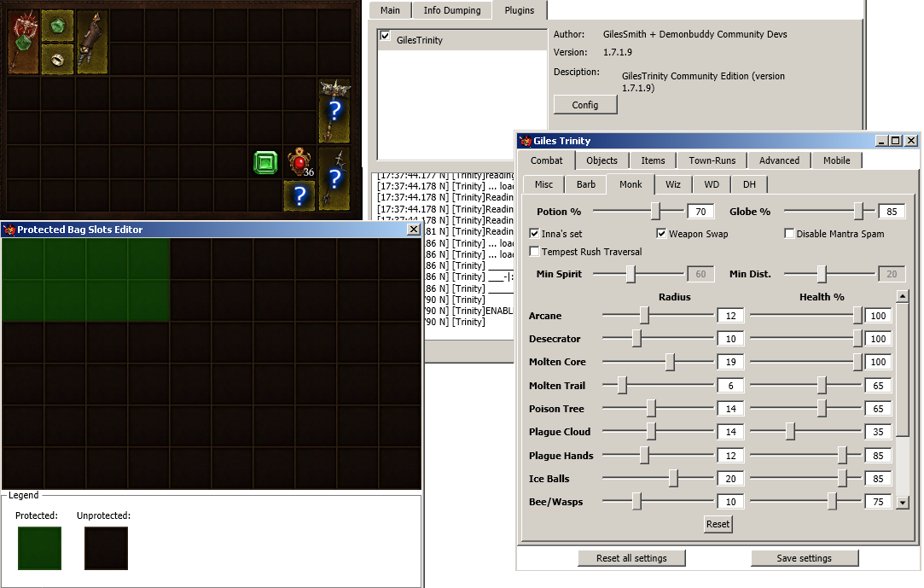The height and width of the screenshot is (588, 924).
Task: Toggle the GilesTrinity plugin checkbox
Action: pyautogui.click(x=385, y=36)
